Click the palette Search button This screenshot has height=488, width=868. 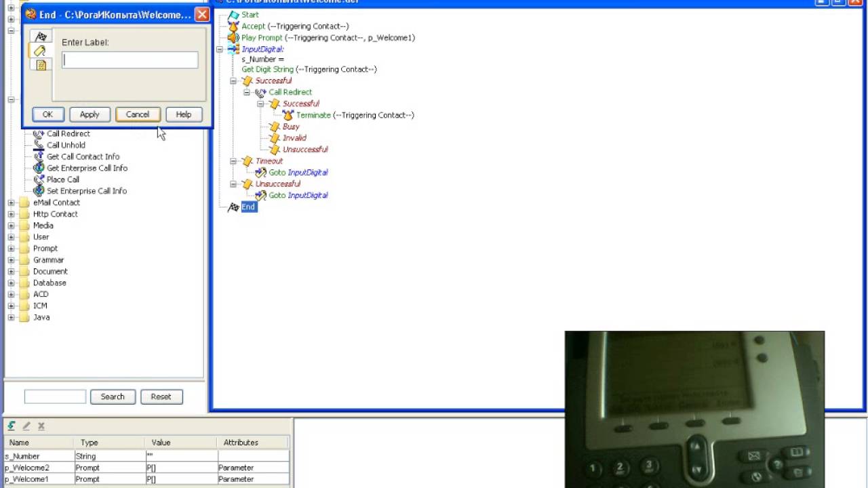(113, 397)
